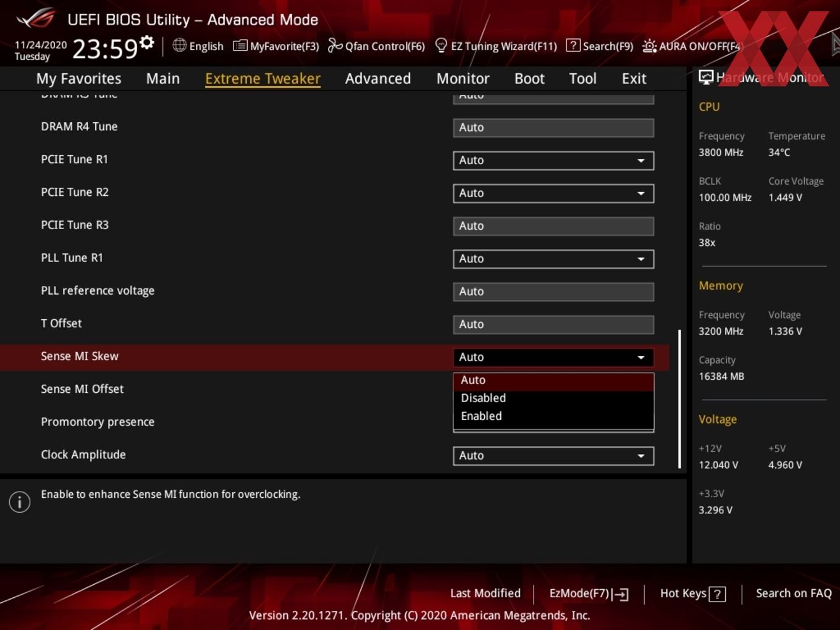Screen dimensions: 840x630
Task: Choose Auto in Sense MI Skew list
Action: click(553, 380)
